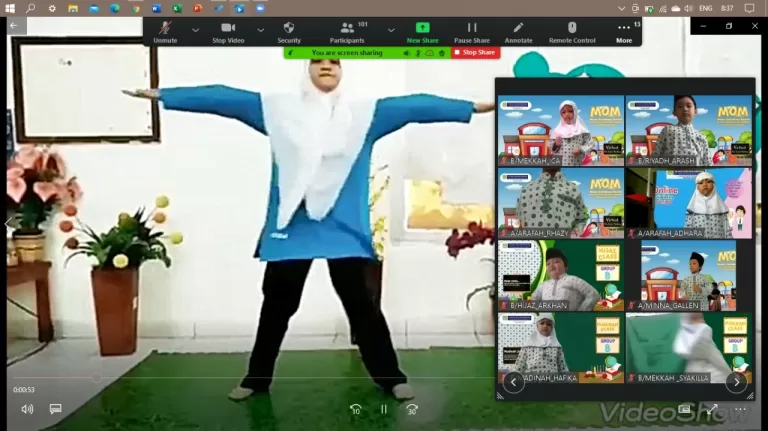This screenshot has height=431, width=768.
Task: Click 'You are screen sharing' green bar
Action: 347,52
